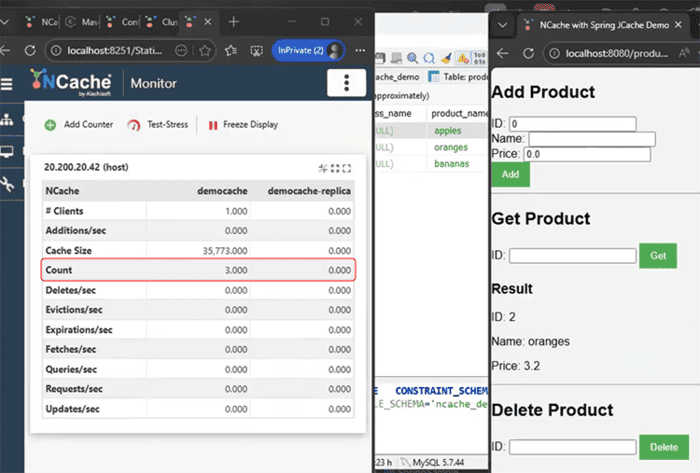Go back in the JCache Demo browser
This screenshot has width=700, height=473.
point(503,53)
